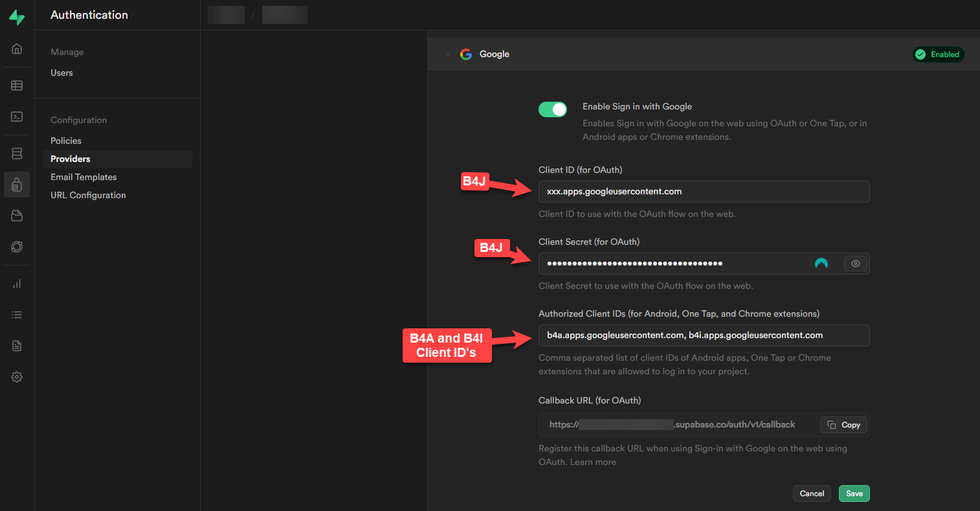
Task: Select Email Templates in the Configuration menu
Action: click(x=84, y=177)
